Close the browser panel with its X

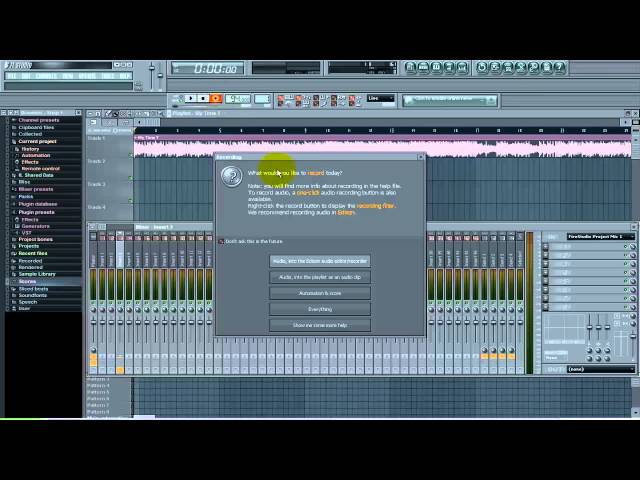(78, 113)
